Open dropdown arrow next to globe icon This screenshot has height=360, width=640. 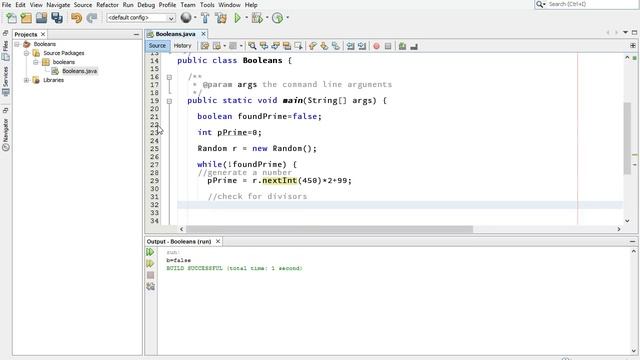pyautogui.click(x=195, y=18)
